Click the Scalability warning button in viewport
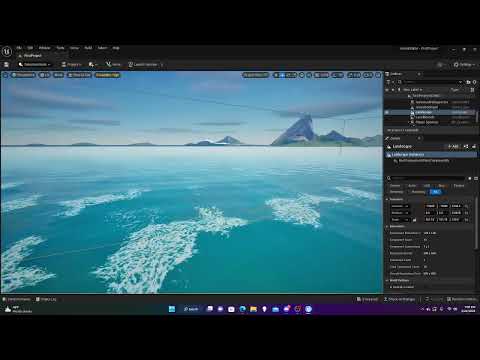 coord(108,75)
